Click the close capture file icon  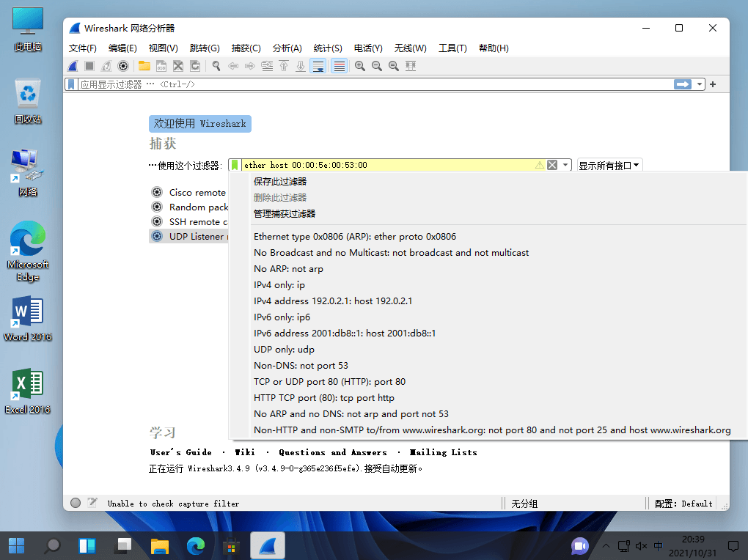tap(178, 66)
